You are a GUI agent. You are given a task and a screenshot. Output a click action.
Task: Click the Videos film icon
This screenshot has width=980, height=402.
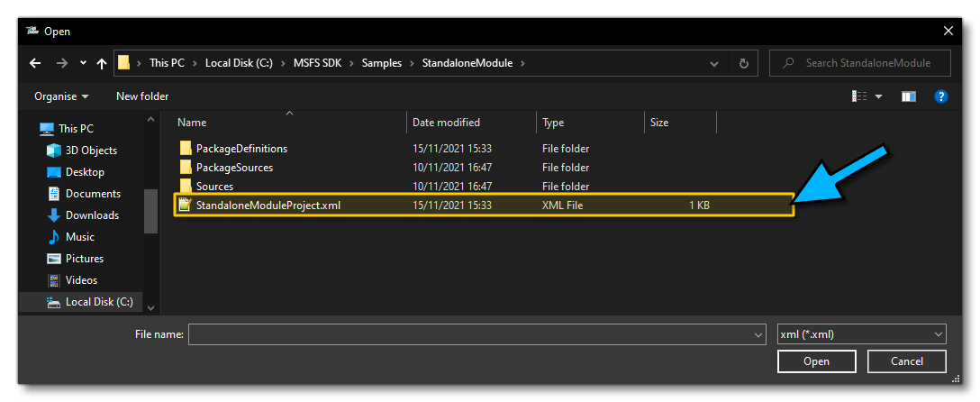(54, 280)
